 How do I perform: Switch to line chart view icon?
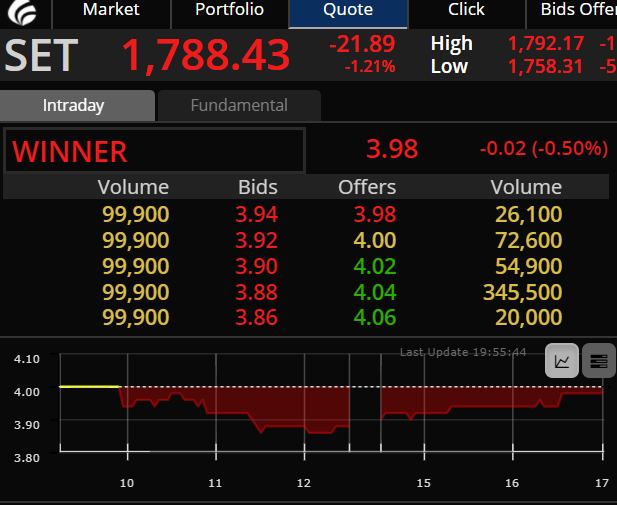click(562, 361)
